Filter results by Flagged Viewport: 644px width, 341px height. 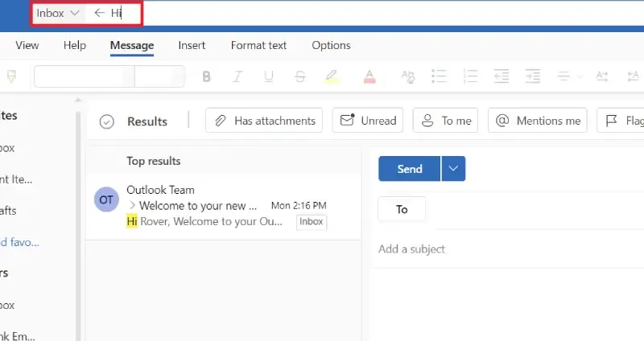click(621, 121)
